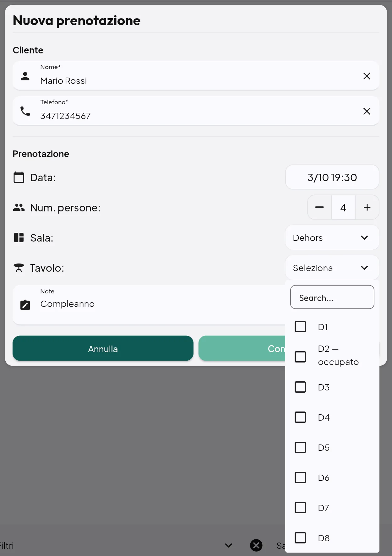This screenshot has height=556, width=392.
Task: Click the table Search field
Action: (x=332, y=297)
